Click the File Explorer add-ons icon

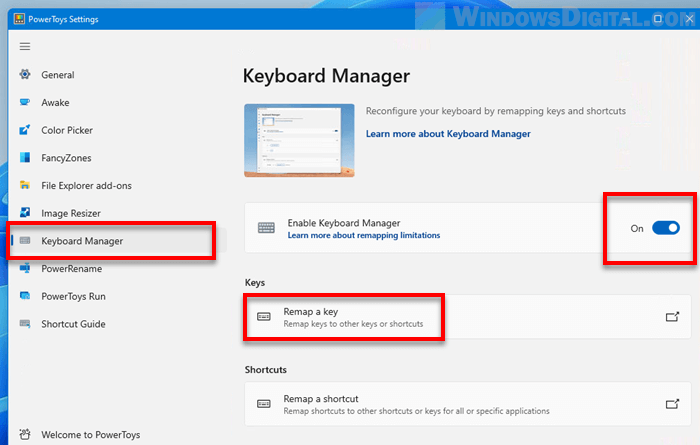click(x=25, y=186)
